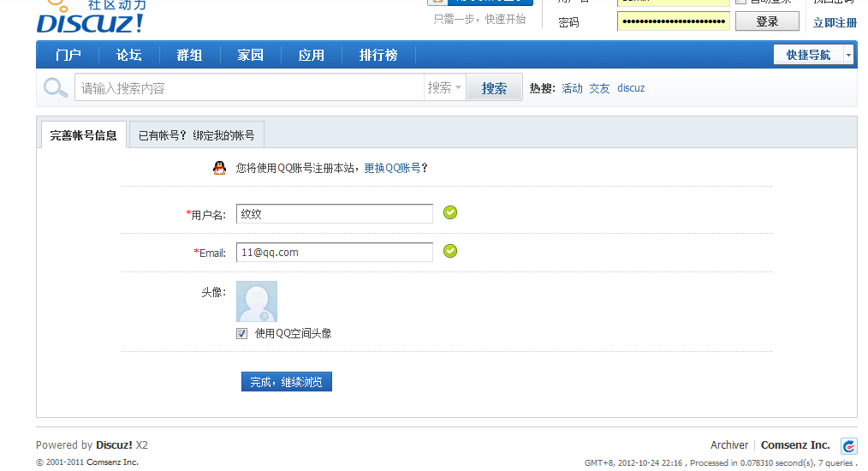Click into the Email input field
The width and height of the screenshot is (868, 471).
(335, 252)
